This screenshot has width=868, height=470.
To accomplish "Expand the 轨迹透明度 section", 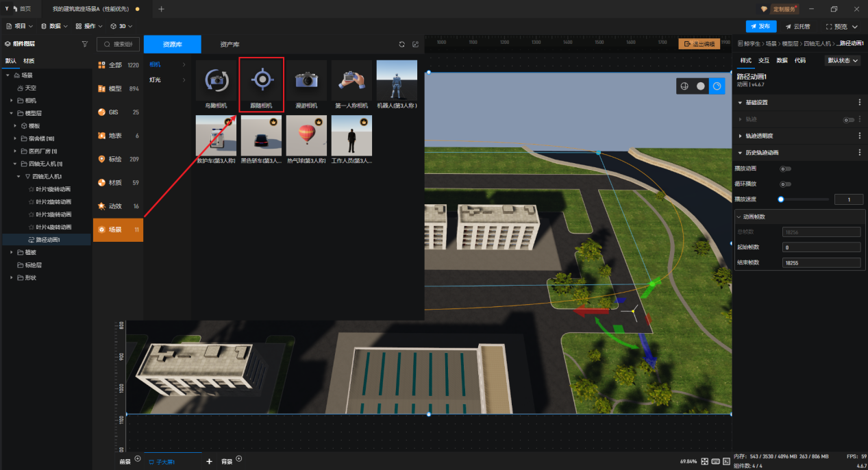I will [x=759, y=136].
